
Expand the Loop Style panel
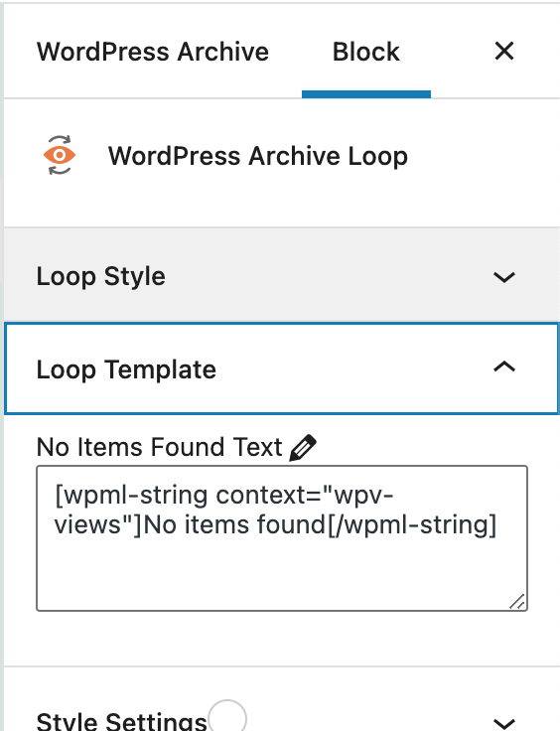[281, 276]
